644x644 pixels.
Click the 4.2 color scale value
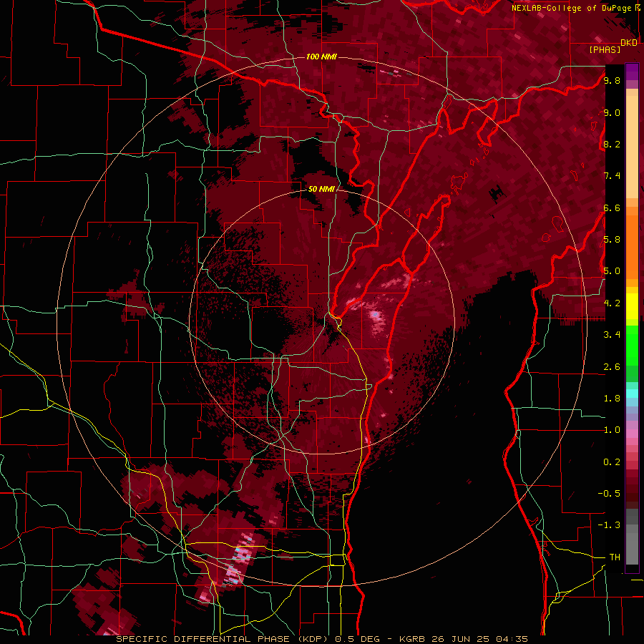point(612,303)
